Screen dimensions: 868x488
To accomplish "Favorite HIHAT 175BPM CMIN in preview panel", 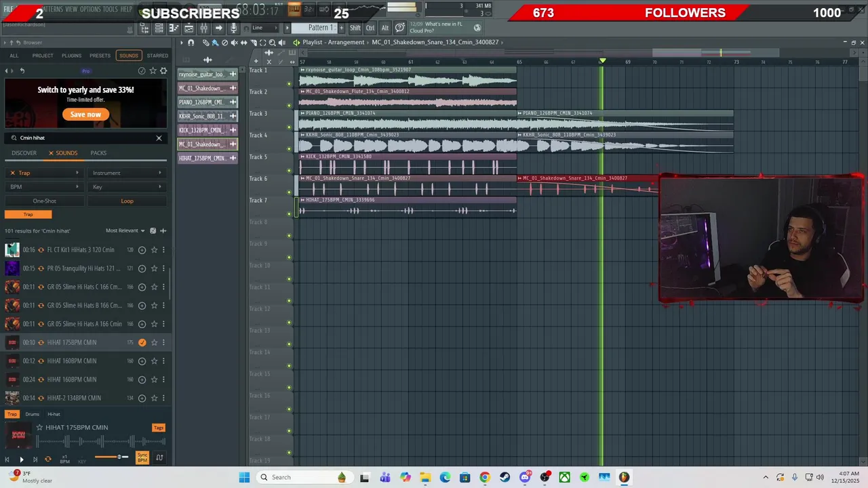I will coord(39,427).
